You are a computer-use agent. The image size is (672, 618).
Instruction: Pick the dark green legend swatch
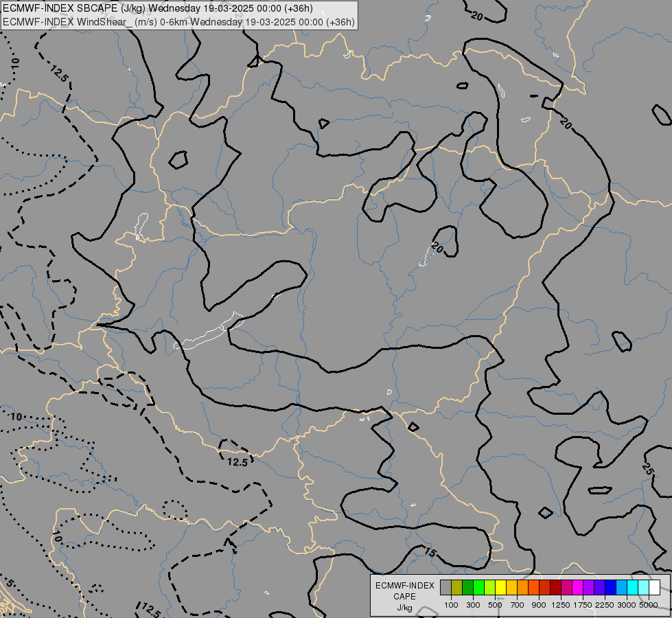[x=468, y=588]
